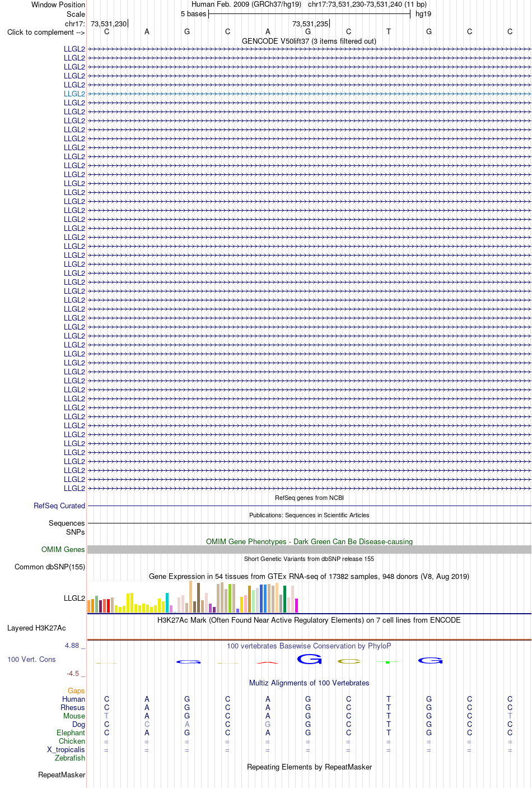Click the Sequences track label
Screen dimensions: 532x788
tap(67, 523)
